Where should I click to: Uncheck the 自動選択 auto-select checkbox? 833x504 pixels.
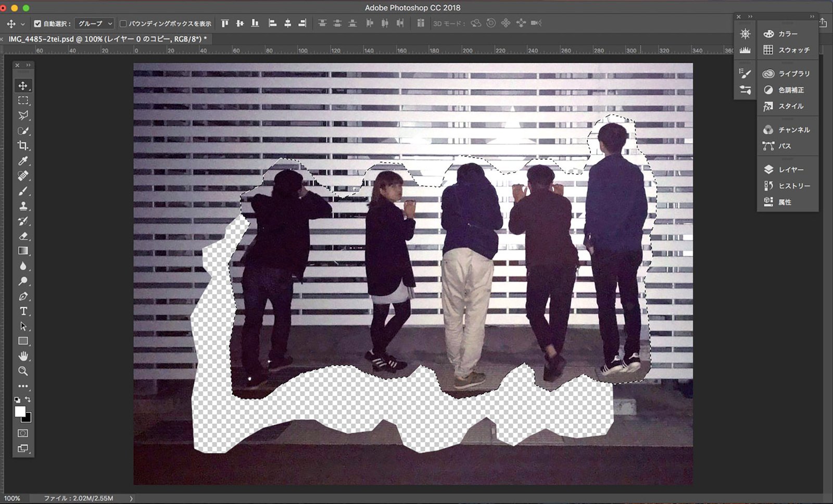click(37, 23)
